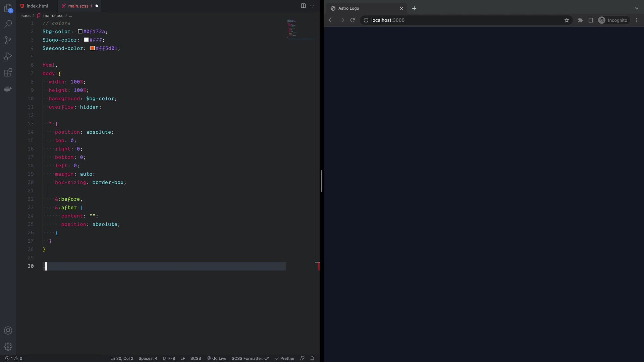Viewport: 644px width, 362px height.
Task: Click the SCSS language mode button
Action: [x=196, y=358]
